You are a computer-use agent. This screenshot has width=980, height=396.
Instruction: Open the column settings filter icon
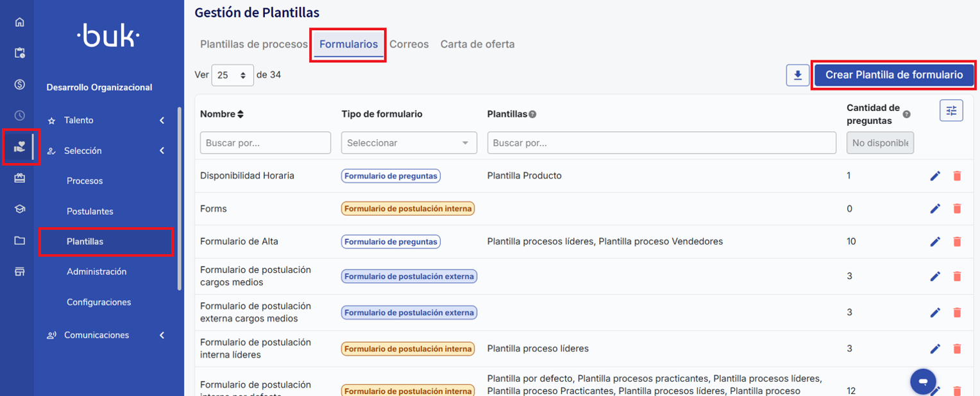point(951,111)
